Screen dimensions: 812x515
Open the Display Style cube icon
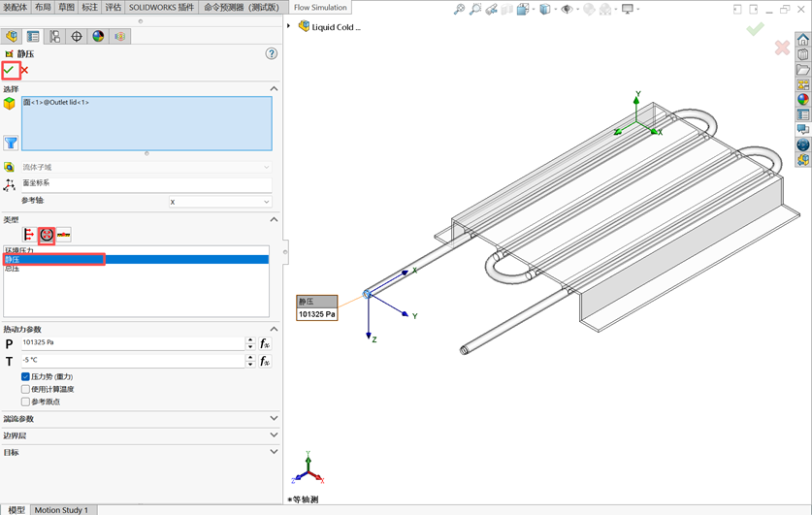coord(545,9)
